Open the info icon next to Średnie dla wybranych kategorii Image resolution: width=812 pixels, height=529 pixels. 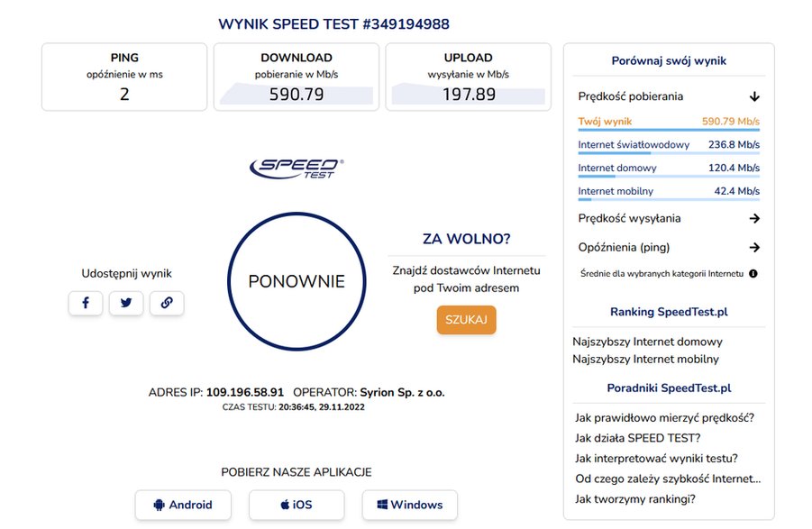[753, 273]
